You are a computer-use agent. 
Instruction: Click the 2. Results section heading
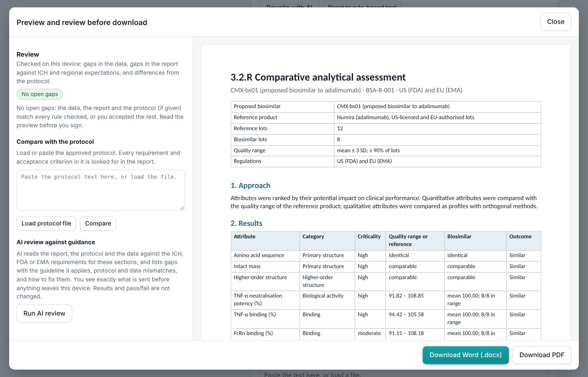246,223
